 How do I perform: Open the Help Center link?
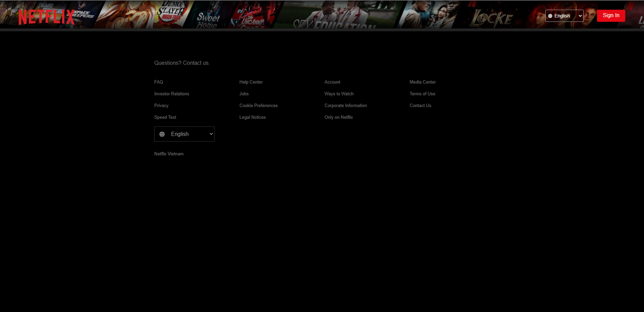[251, 82]
